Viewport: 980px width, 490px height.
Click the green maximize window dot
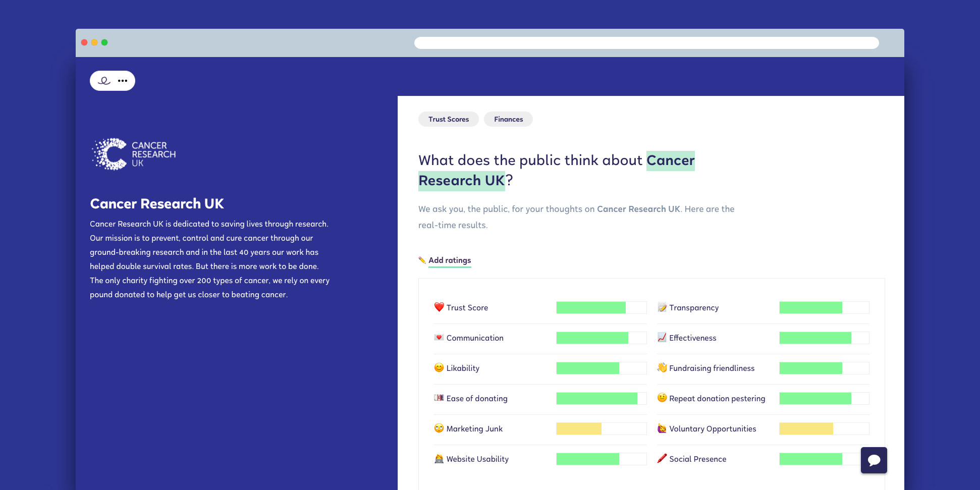point(104,42)
